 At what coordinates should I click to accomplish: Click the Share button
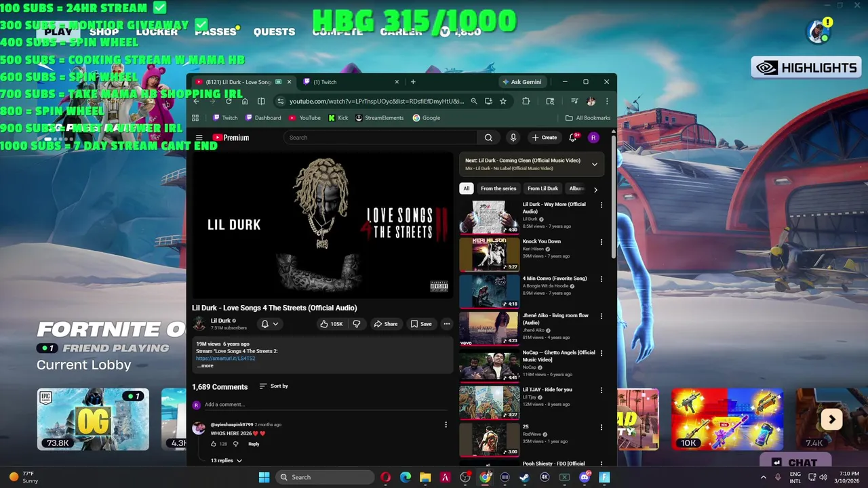pyautogui.click(x=385, y=324)
